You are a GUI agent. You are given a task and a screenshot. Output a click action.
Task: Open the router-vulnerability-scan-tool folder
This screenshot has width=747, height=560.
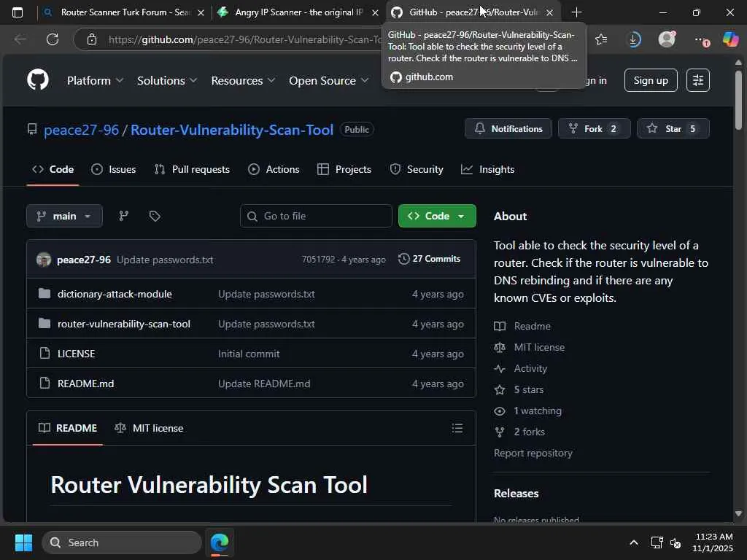124,324
